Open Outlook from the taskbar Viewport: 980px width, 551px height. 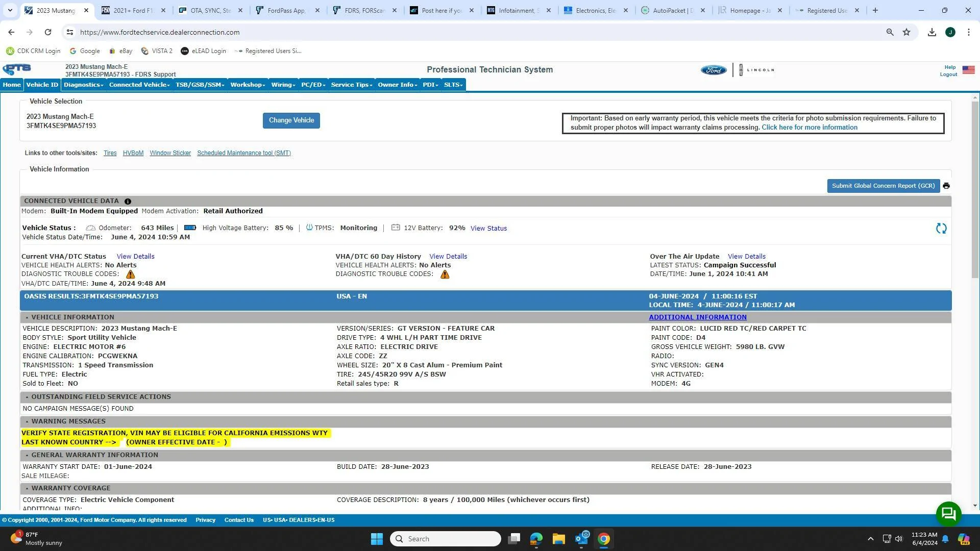click(x=581, y=539)
